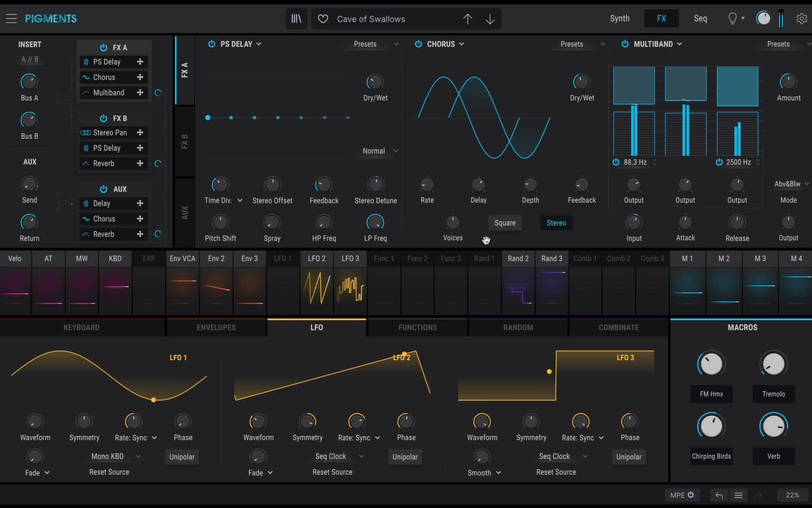812x508 pixels.
Task: Click the move handle for Delay in AUX
Action: [140, 203]
